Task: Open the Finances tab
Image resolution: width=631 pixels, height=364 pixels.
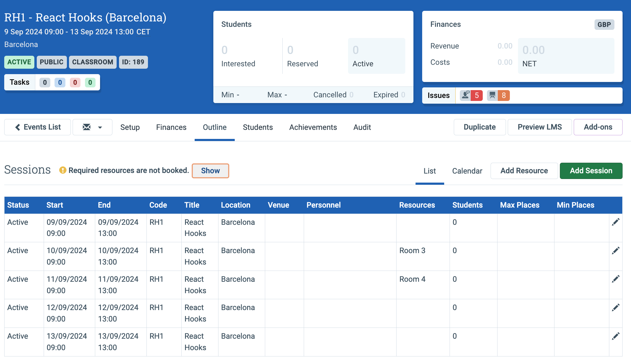Action: pos(171,127)
